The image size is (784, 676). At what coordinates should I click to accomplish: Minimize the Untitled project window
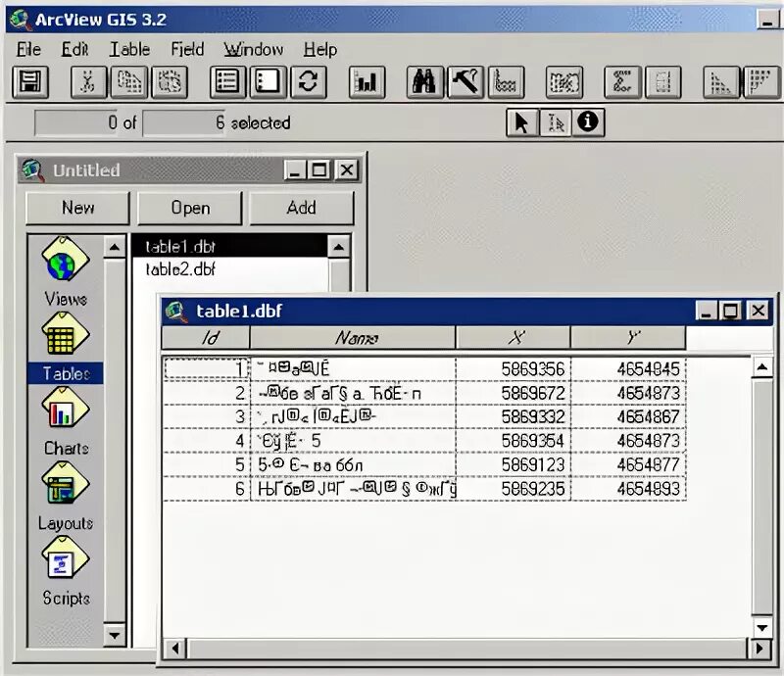pyautogui.click(x=295, y=170)
